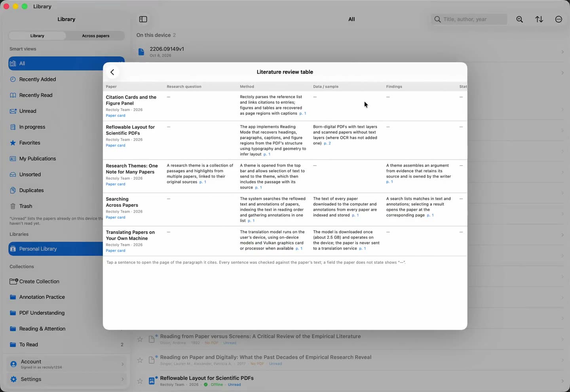The height and width of the screenshot is (392, 570).
Task: Star the Reading on Paper and Digitally entry
Action: pyautogui.click(x=140, y=360)
